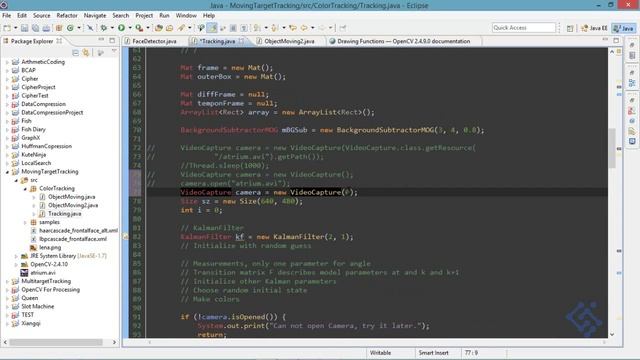Select OpenCV-2.4.10 library entry
The height and width of the screenshot is (360, 640).
click(49, 264)
